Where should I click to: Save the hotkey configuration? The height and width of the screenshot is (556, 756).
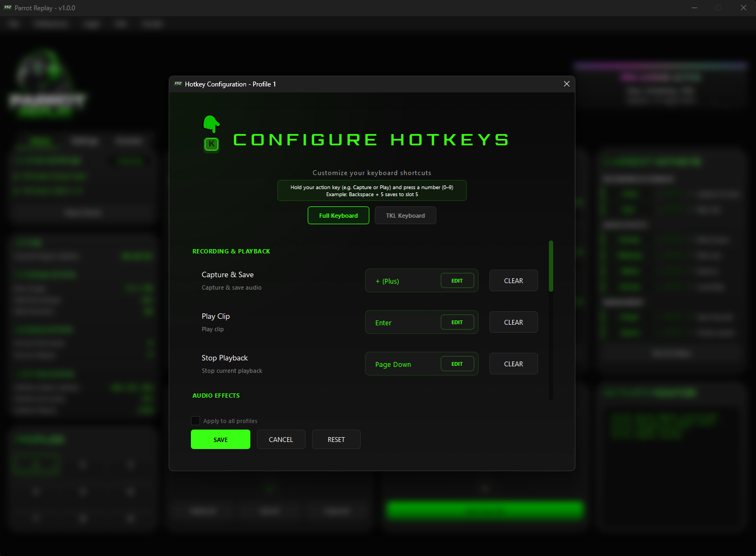[x=220, y=439]
